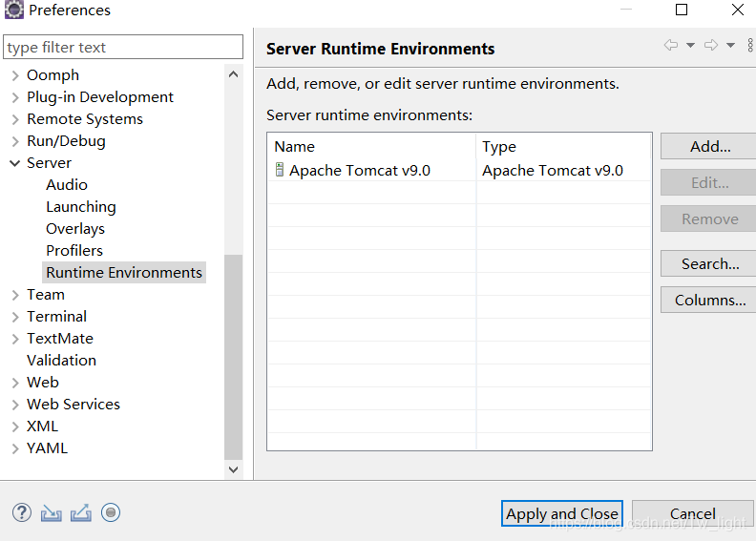
Task: Expand the Remote Systems node
Action: [x=15, y=119]
